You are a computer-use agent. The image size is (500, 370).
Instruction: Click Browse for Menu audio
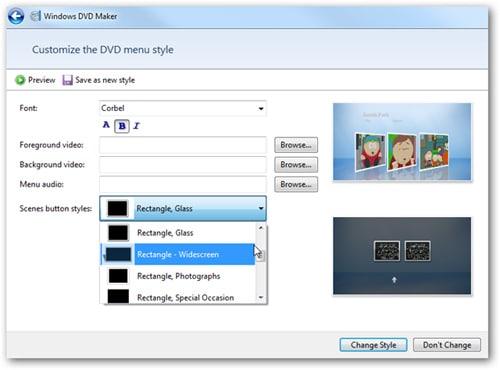point(296,184)
